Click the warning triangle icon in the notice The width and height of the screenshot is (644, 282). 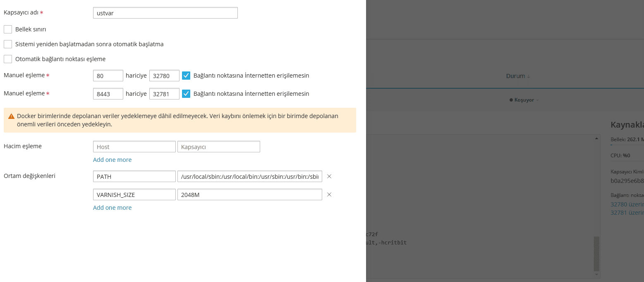tap(11, 116)
